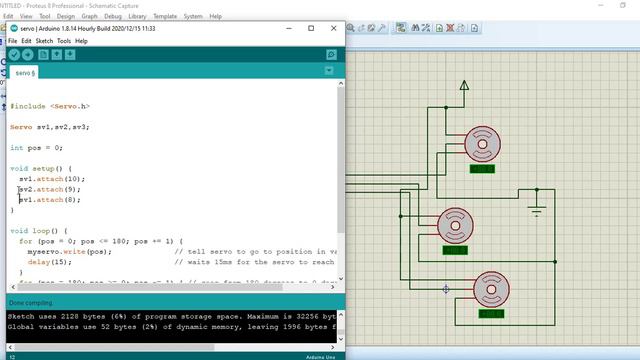Image resolution: width=640 pixels, height=360 pixels.
Task: Click code editor vertical scrollbar thumb
Action: click(x=341, y=160)
